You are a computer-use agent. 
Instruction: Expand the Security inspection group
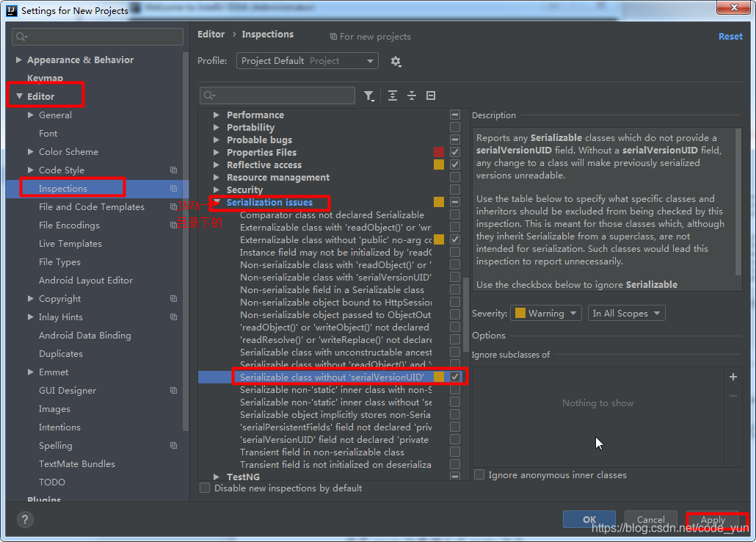pyautogui.click(x=217, y=189)
